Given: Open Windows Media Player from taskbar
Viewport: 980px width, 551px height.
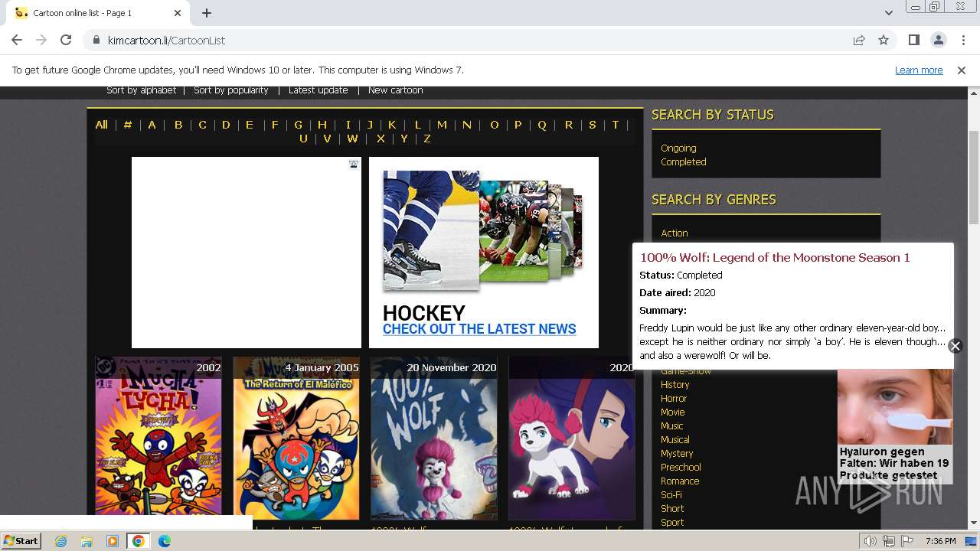Looking at the screenshot, I should [x=113, y=541].
